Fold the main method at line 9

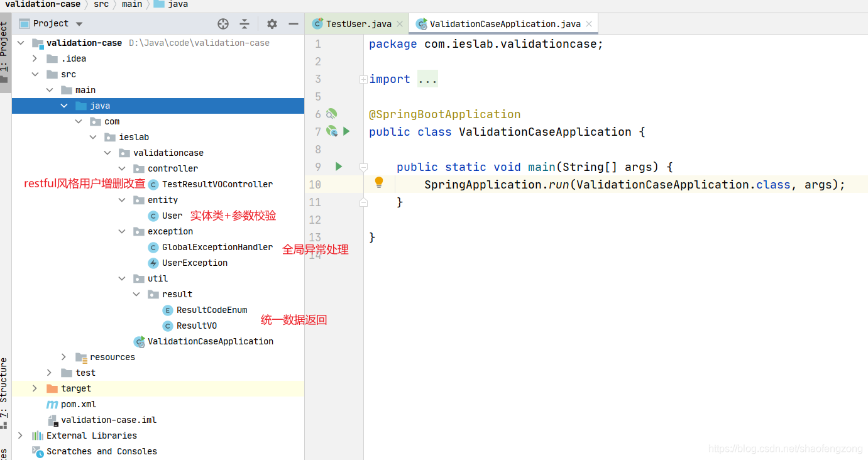363,167
